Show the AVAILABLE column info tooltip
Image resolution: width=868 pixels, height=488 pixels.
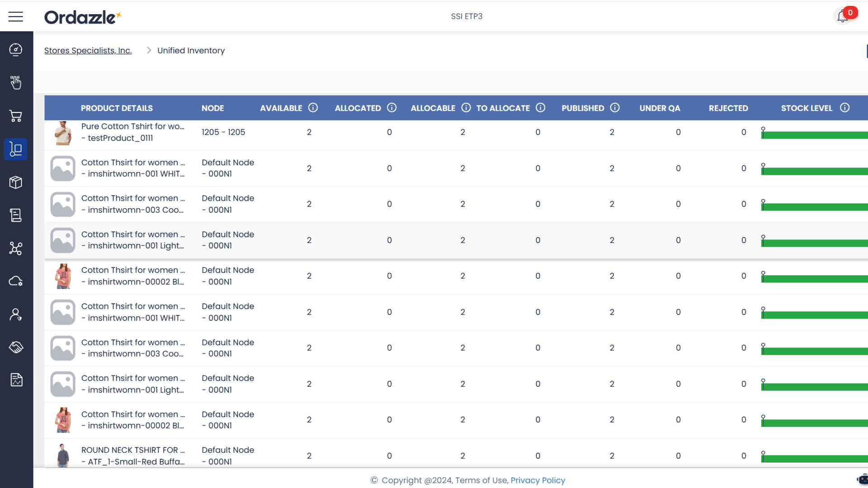click(x=313, y=108)
